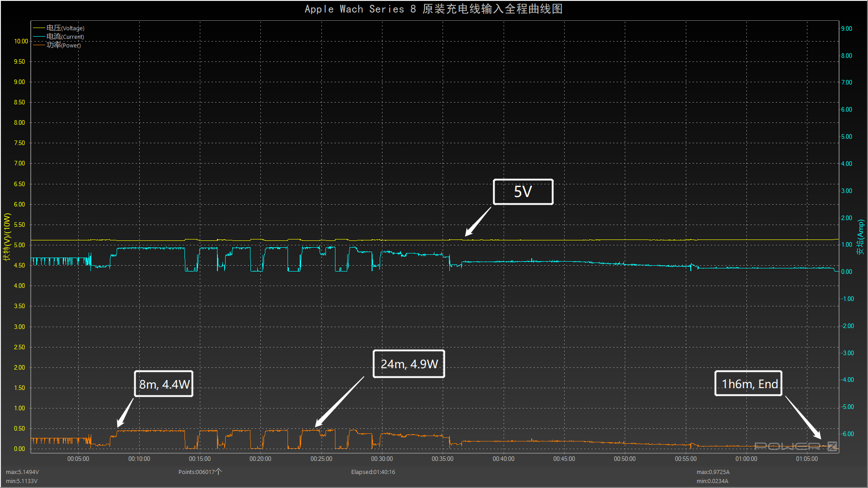Select the 24m, 4.9W annotation label

click(x=409, y=364)
